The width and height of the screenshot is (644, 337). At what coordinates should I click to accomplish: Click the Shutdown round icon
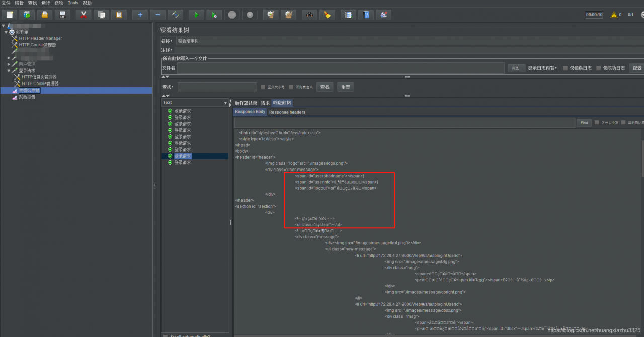(250, 15)
